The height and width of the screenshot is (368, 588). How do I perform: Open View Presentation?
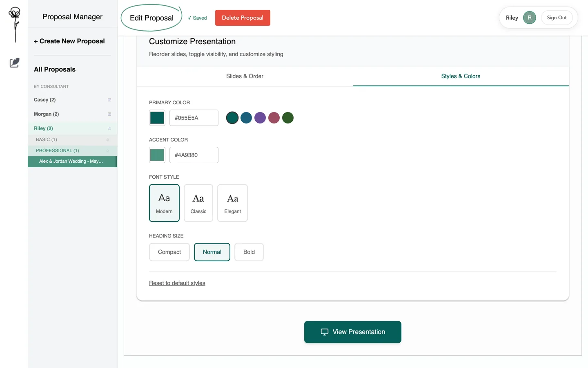click(353, 332)
